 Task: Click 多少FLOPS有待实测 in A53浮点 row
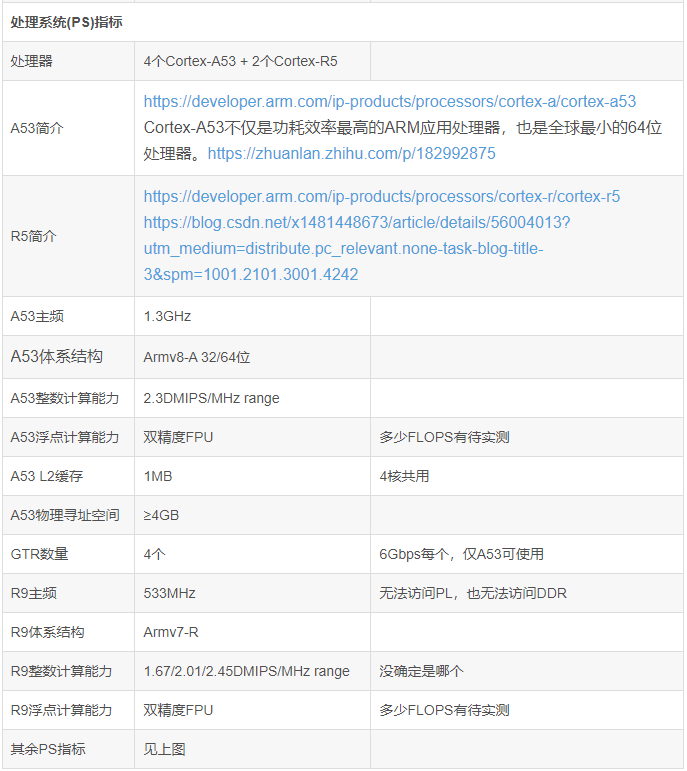pos(444,437)
